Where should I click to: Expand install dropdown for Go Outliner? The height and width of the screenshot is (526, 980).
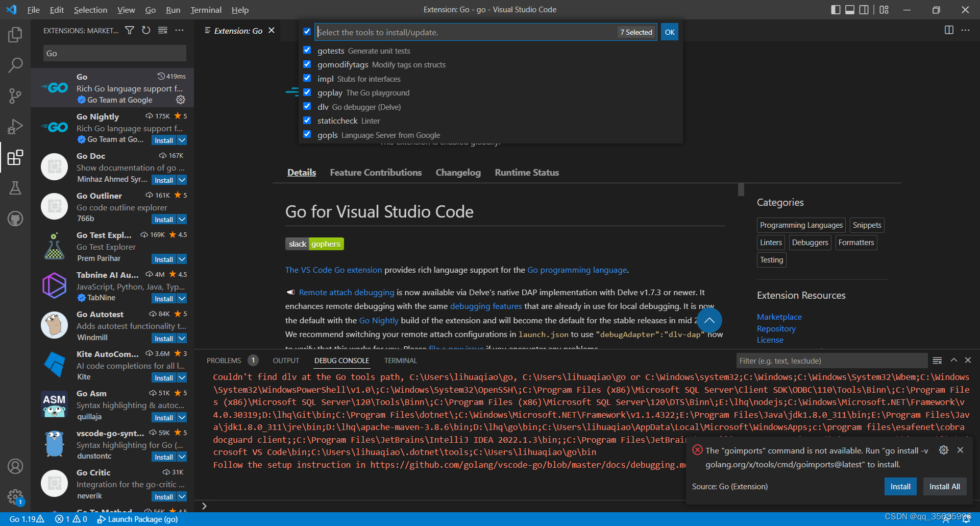(x=182, y=219)
